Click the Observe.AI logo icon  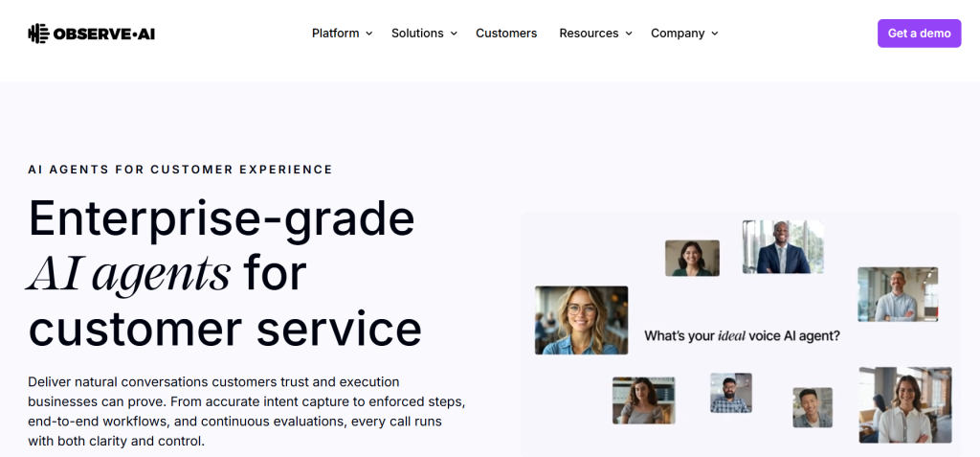click(38, 34)
